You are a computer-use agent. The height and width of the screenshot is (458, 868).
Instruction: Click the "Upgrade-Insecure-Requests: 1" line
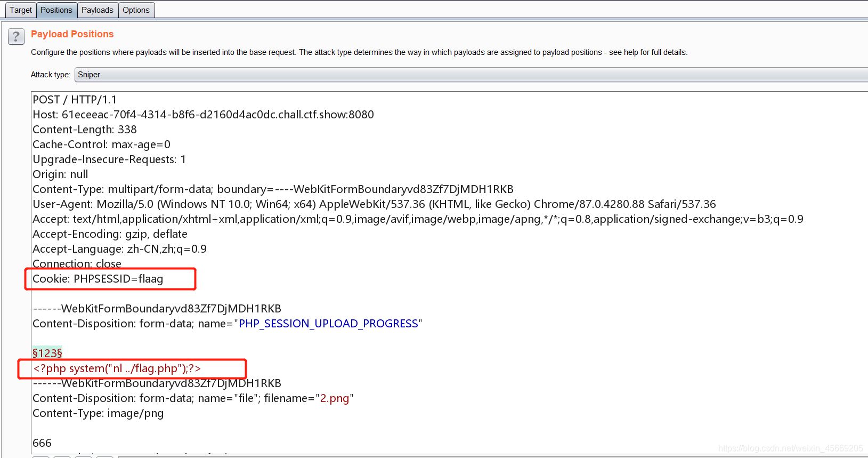109,159
